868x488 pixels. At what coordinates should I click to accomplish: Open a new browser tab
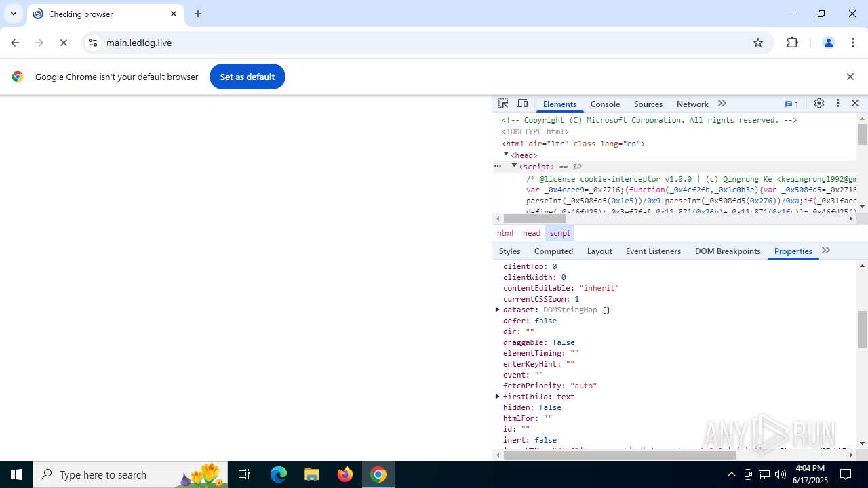(x=198, y=14)
